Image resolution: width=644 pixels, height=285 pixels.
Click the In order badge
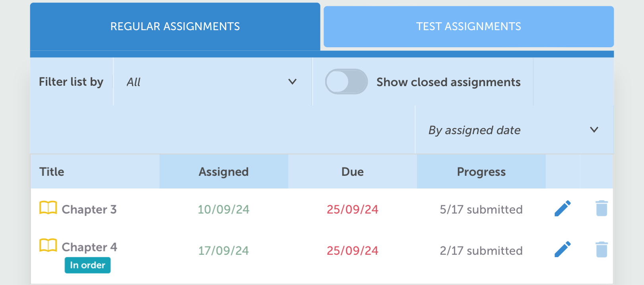click(x=87, y=265)
